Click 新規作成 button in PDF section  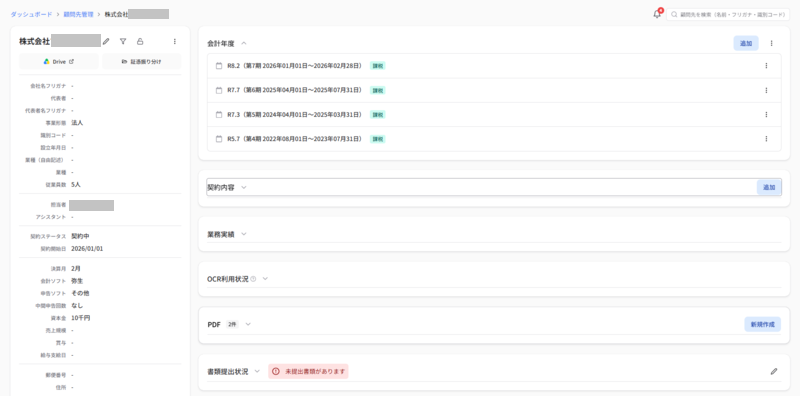762,324
